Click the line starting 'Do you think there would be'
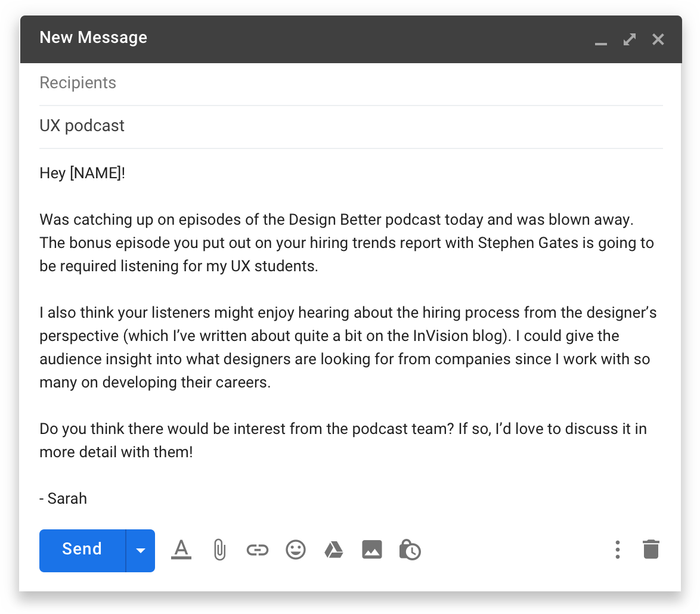The height and width of the screenshot is (614, 700). point(343,429)
